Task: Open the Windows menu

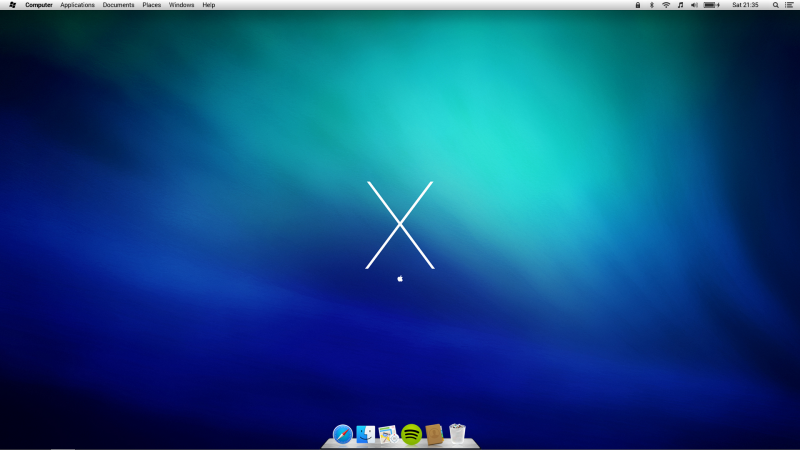Action: [x=181, y=5]
